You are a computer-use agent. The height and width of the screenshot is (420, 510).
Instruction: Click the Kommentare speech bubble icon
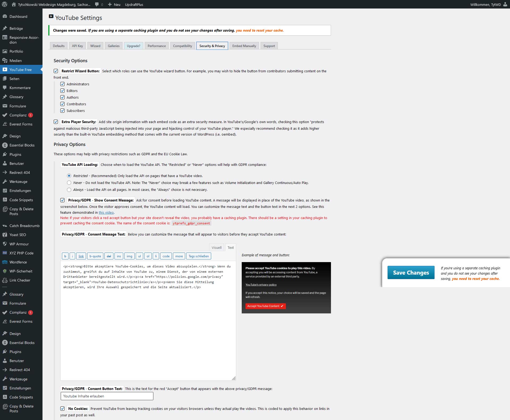[x=5, y=88]
